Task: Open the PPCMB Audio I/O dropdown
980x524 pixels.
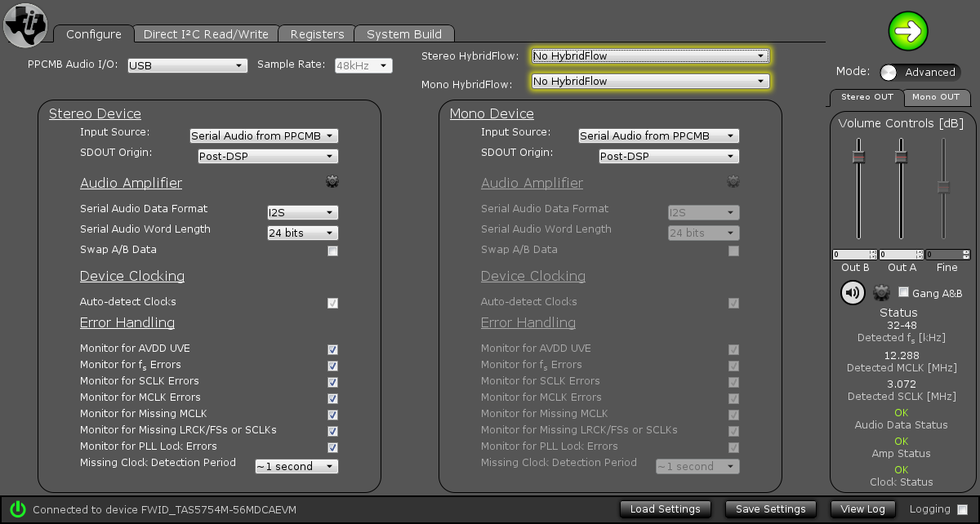Action: click(x=187, y=65)
